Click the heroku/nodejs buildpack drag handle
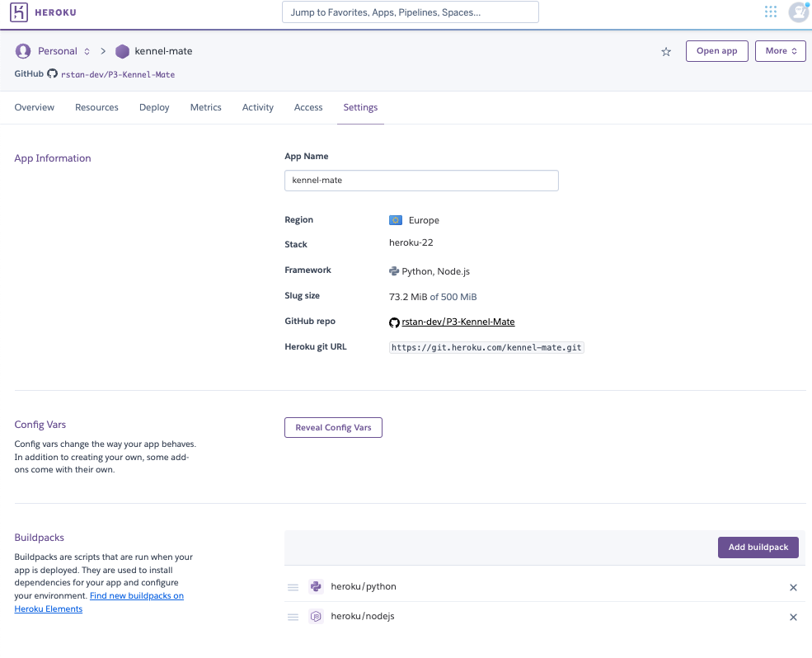 pyautogui.click(x=293, y=617)
